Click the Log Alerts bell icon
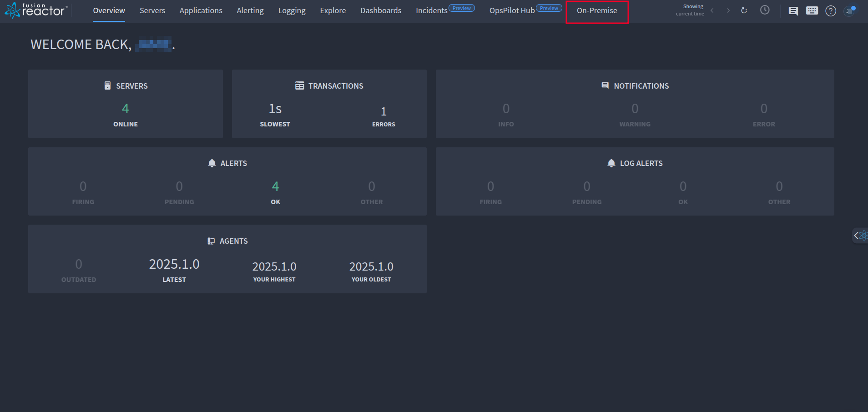This screenshot has height=412, width=868. click(x=611, y=163)
